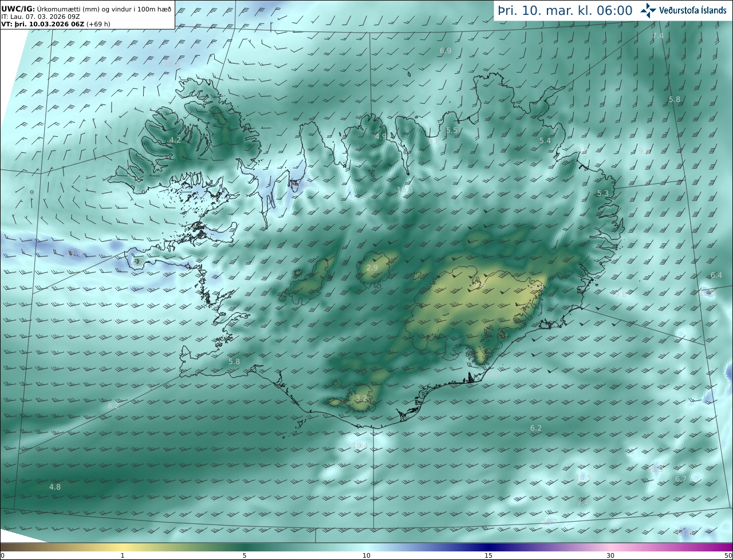Viewport: 733px width, 560px height.
Task: Click the colorbar tick label 30
Action: pyautogui.click(x=610, y=556)
